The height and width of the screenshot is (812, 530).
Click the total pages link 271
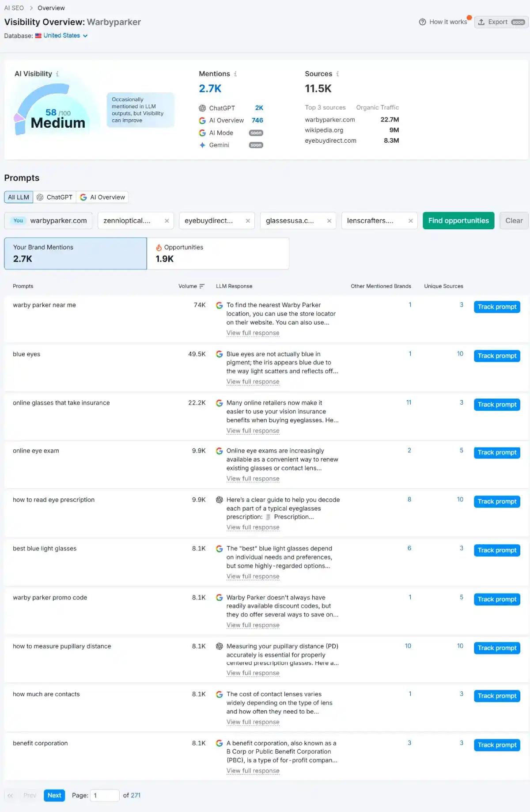(x=136, y=796)
